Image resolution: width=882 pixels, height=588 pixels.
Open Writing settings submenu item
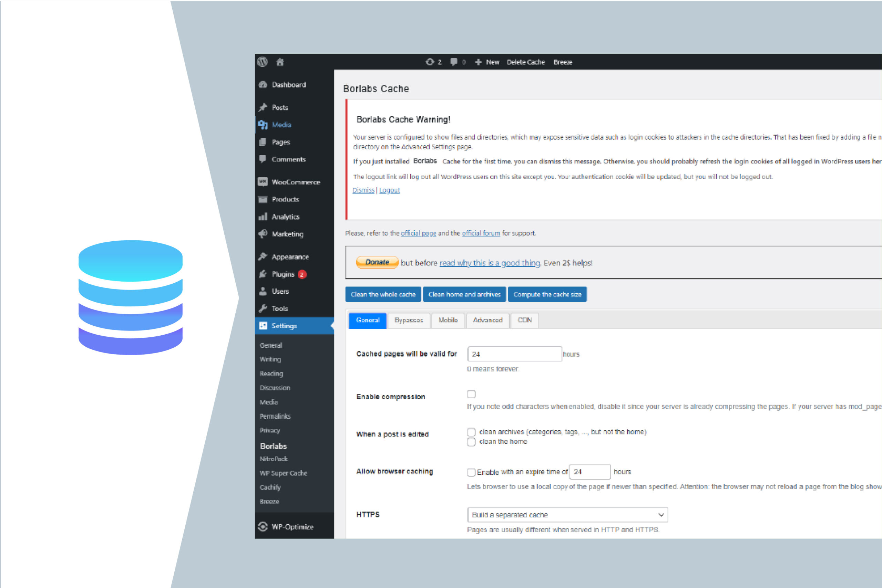[270, 360]
